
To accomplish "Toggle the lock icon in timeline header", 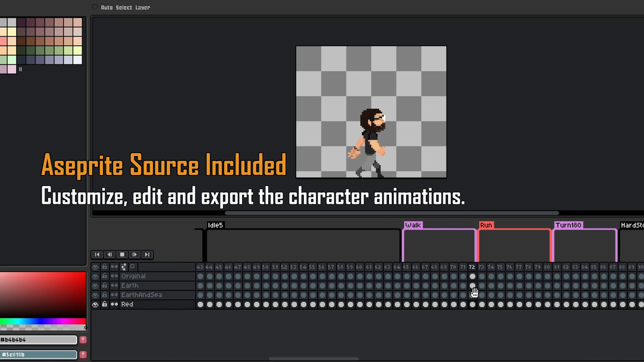I will pyautogui.click(x=105, y=267).
